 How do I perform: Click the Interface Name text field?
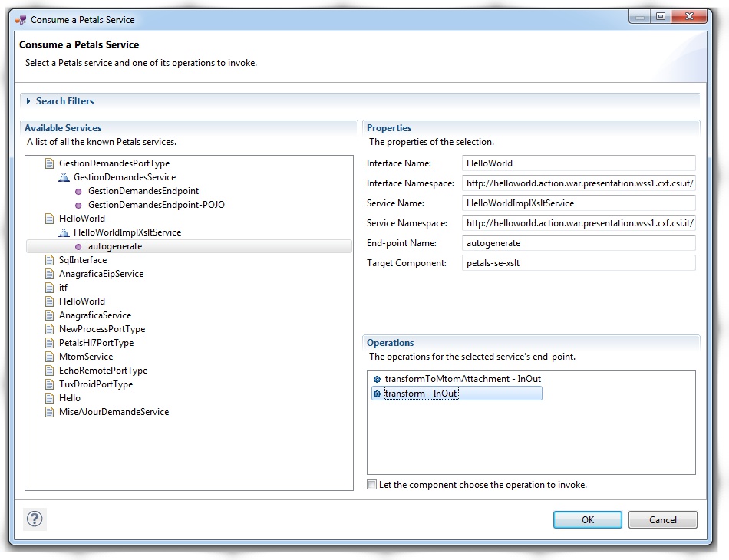pyautogui.click(x=579, y=163)
